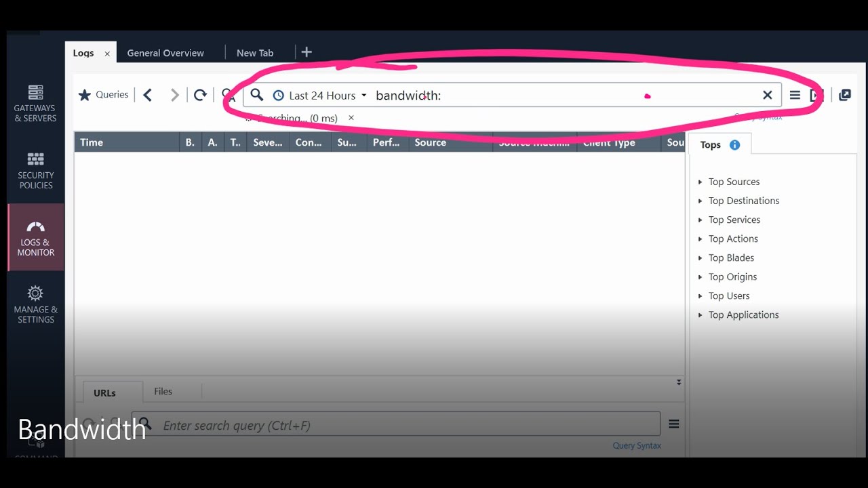Sort by the Client Type column

point(618,142)
